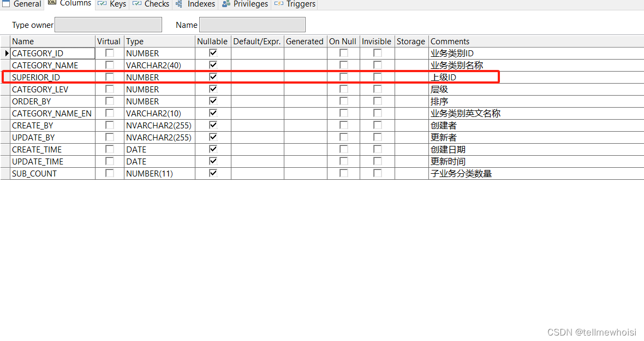Open the Privileges tab
Viewport: 644px width, 341px height.
coord(245,4)
